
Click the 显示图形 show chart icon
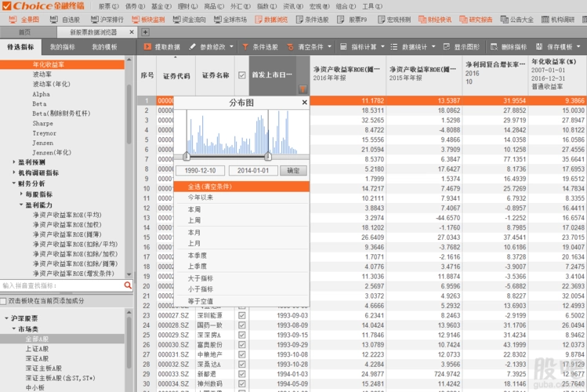coord(446,47)
